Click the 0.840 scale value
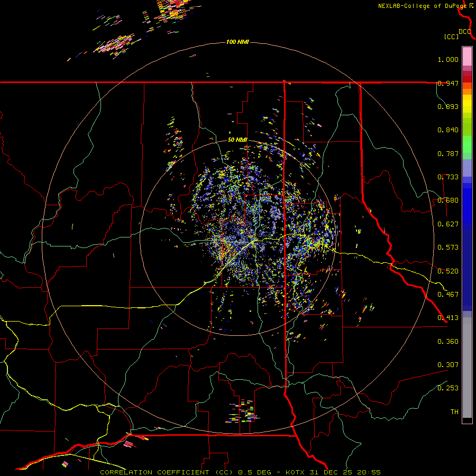Image resolution: width=476 pixels, height=476 pixels. (448, 130)
